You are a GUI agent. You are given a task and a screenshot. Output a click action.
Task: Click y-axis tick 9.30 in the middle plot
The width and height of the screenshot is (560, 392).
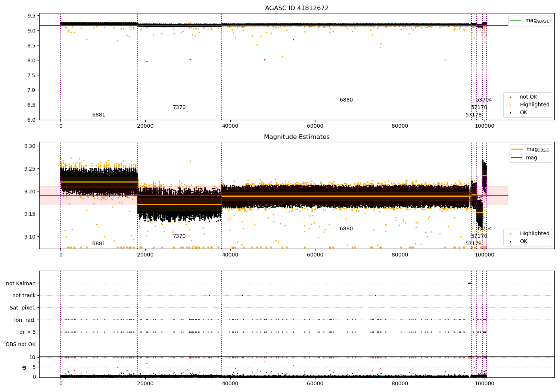(x=30, y=146)
